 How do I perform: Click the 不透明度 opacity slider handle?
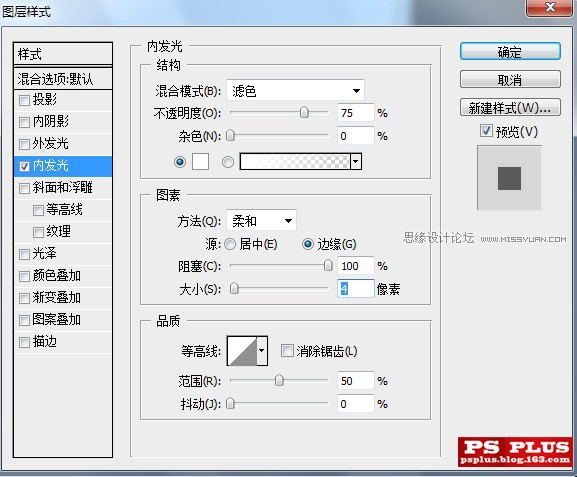point(304,112)
